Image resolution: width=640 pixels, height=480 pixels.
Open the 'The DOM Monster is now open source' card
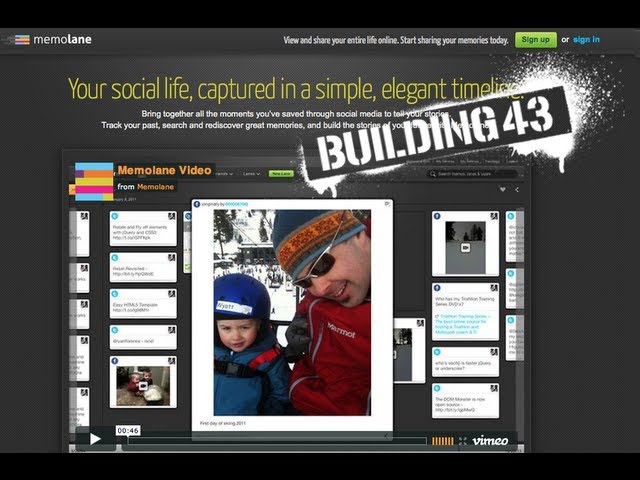coord(465,401)
